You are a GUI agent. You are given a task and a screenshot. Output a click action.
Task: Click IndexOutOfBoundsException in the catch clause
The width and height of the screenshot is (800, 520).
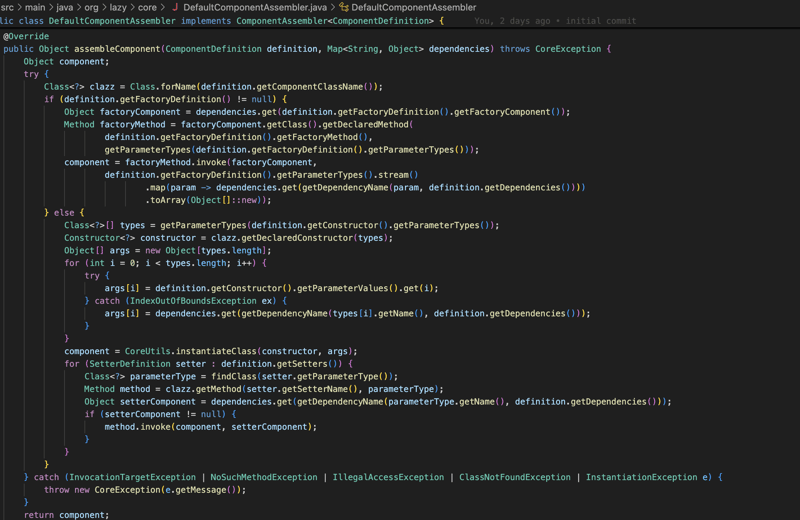[193, 301]
